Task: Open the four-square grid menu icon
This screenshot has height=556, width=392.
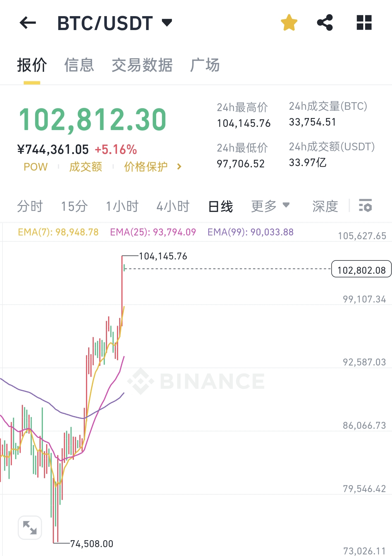Action: pos(364,23)
